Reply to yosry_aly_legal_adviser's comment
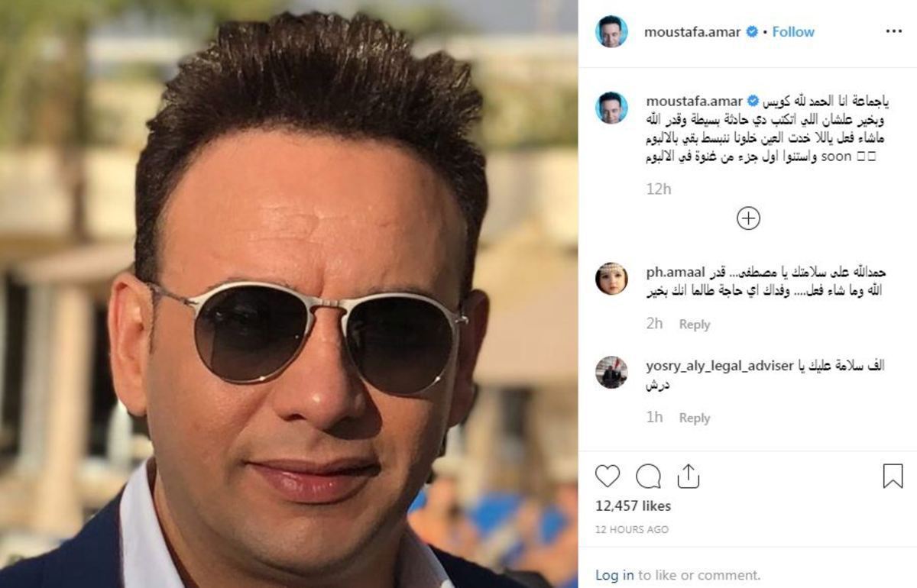Screen dimensions: 917x588 695,418
